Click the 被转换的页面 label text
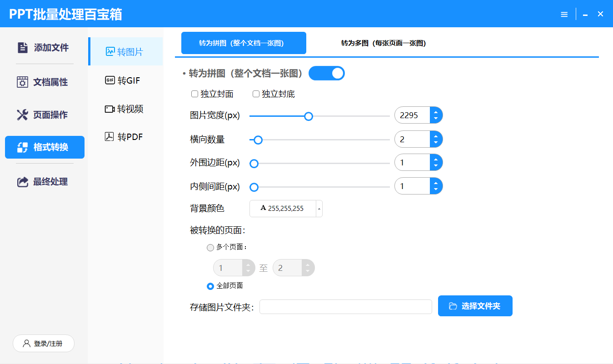This screenshot has width=613, height=364. [x=218, y=230]
